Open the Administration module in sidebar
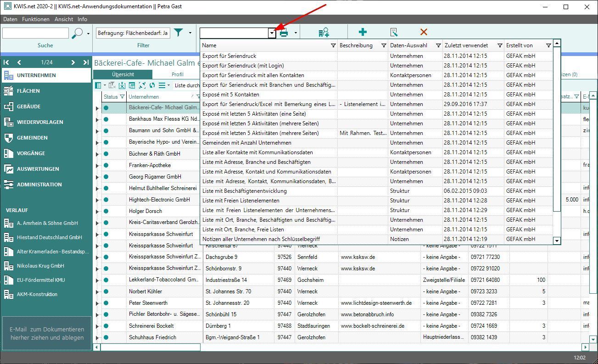 point(46,185)
